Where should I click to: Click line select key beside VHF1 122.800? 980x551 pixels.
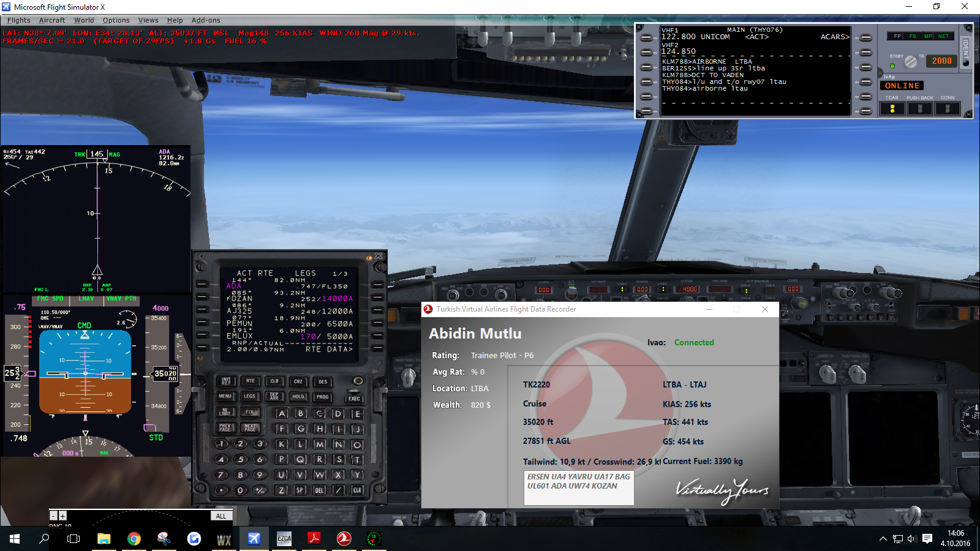(646, 38)
